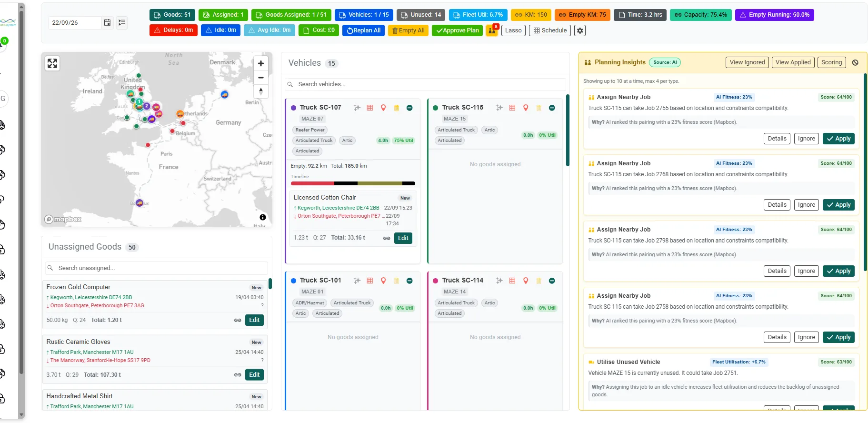
Task: Click the sparkle icon on Truck SC-114
Action: pyautogui.click(x=499, y=281)
